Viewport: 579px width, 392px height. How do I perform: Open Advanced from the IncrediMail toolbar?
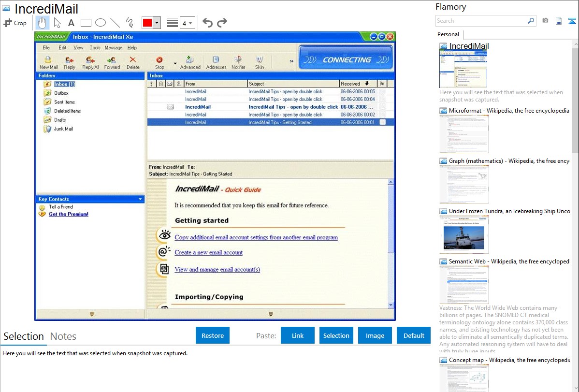(190, 63)
